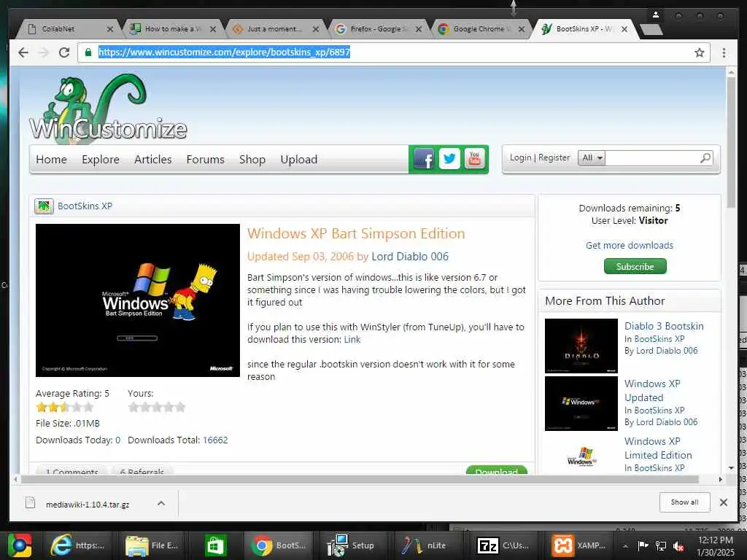Open the Explore menu item

click(101, 160)
